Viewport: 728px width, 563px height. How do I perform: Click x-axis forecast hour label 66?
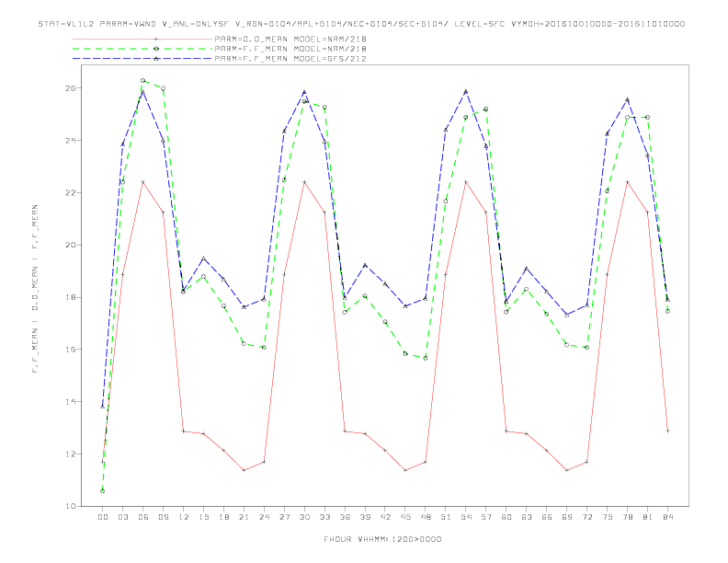(547, 517)
